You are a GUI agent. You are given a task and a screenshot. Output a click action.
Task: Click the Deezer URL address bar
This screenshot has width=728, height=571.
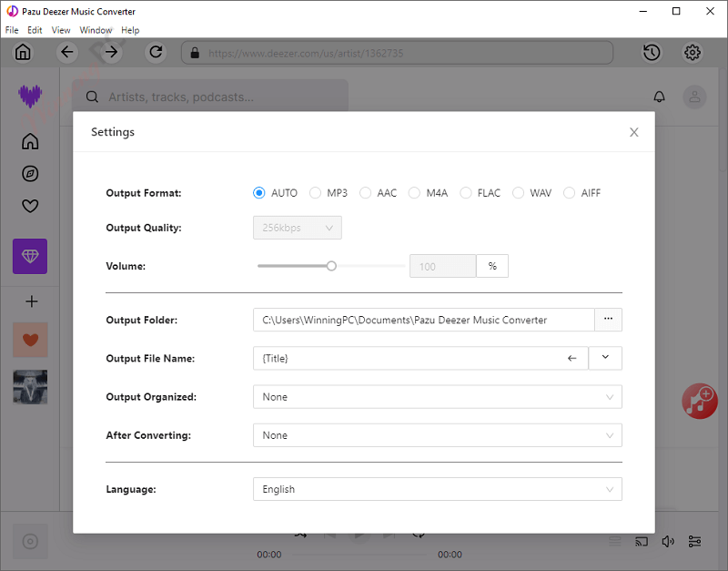tap(397, 53)
